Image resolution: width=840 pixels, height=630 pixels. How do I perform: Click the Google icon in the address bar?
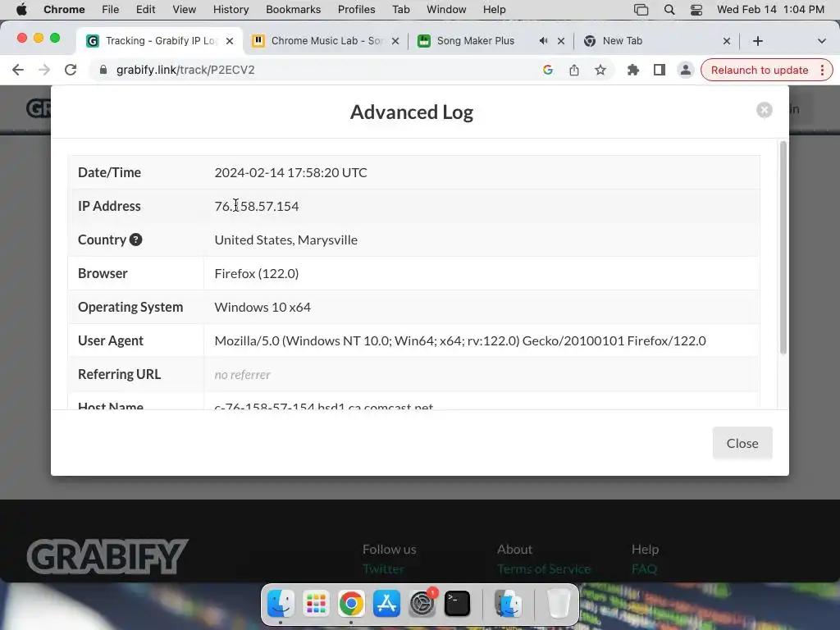(x=547, y=70)
